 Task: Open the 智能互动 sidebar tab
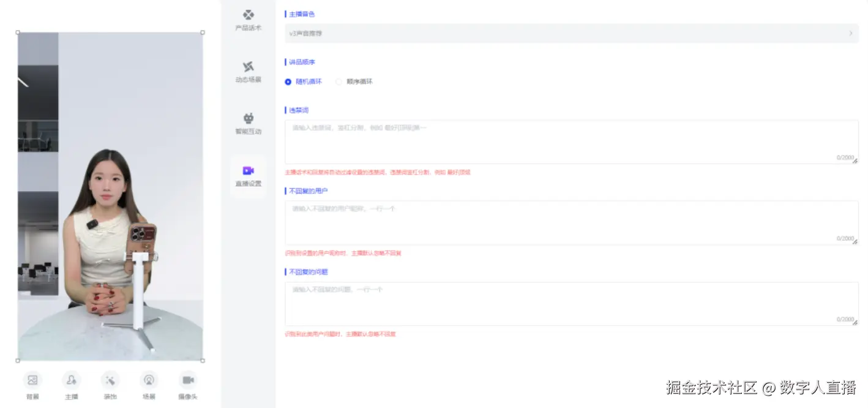click(x=248, y=124)
